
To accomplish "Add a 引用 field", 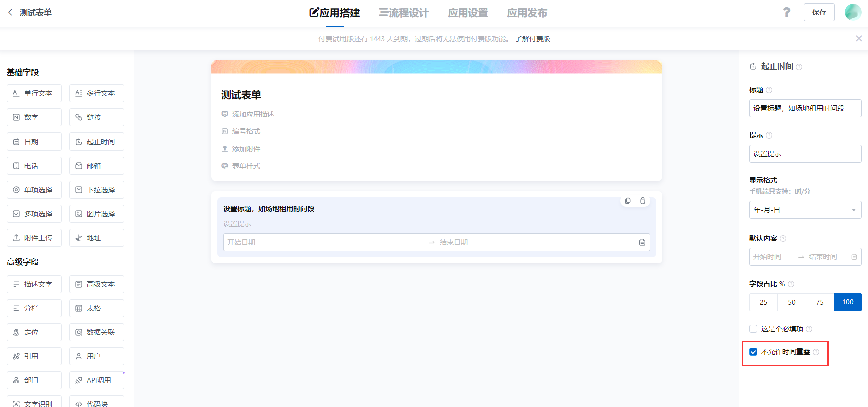I will click(x=34, y=356).
